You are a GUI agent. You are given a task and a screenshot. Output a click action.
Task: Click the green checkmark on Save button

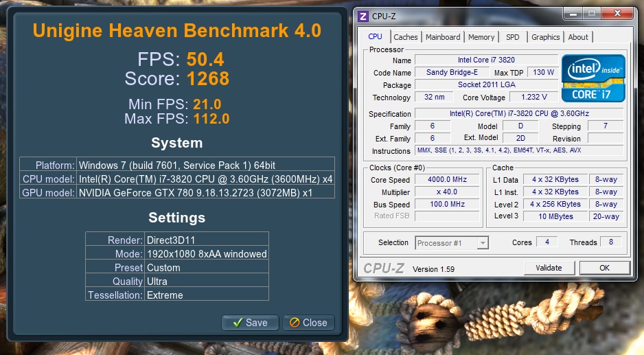coord(238,323)
